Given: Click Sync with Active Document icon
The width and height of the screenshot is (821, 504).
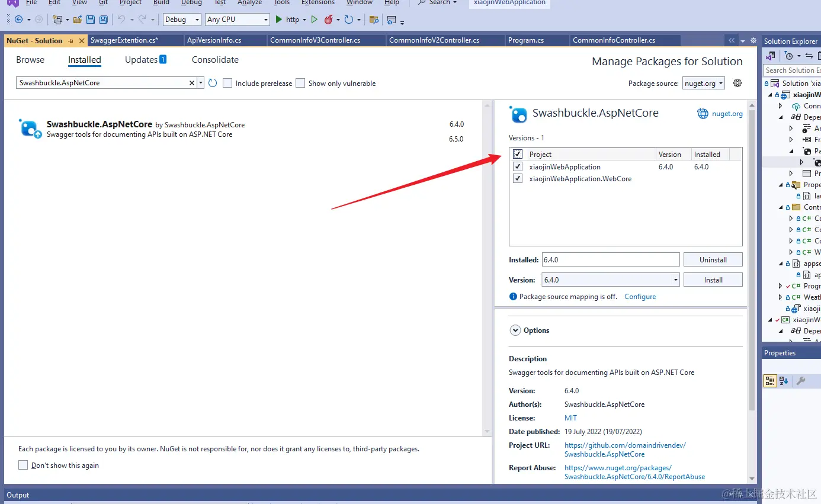Looking at the screenshot, I should point(809,56).
